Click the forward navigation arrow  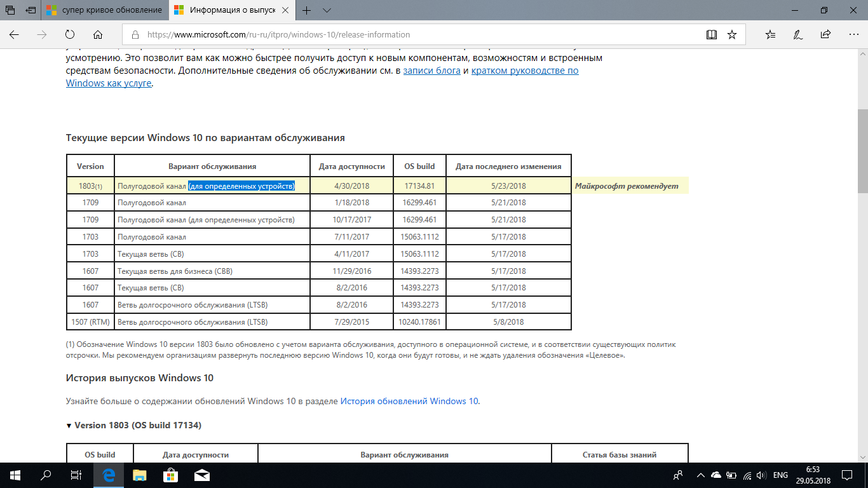pyautogui.click(x=42, y=34)
